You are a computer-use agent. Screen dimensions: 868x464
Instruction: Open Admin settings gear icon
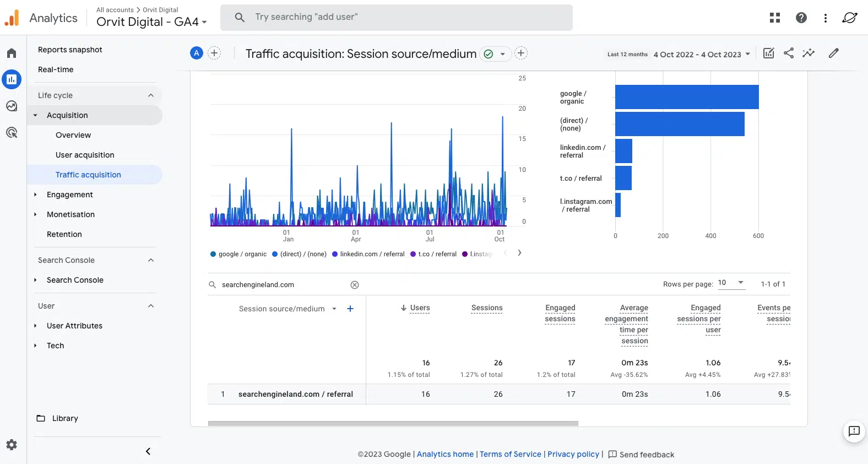click(x=12, y=445)
